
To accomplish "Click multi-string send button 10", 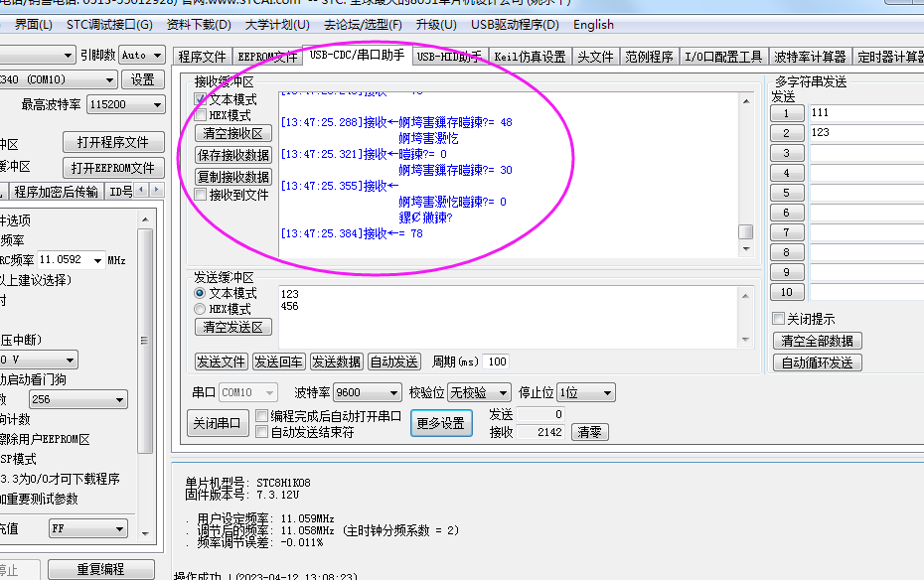I will 787,292.
